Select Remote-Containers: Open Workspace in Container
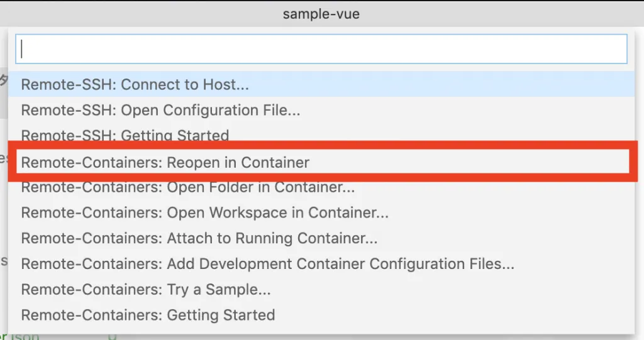This screenshot has height=340, width=644. (204, 212)
